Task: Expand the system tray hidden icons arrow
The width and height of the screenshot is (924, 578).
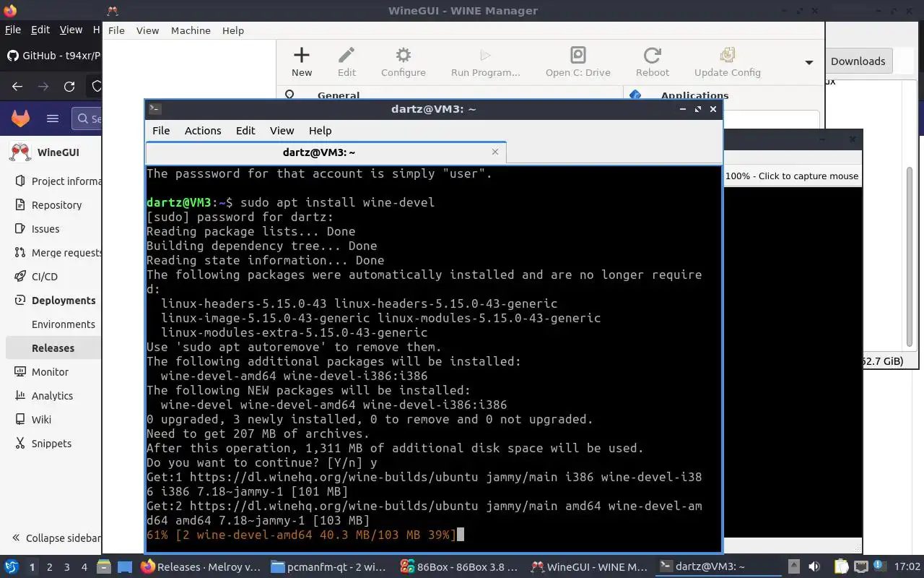Action: tap(794, 566)
